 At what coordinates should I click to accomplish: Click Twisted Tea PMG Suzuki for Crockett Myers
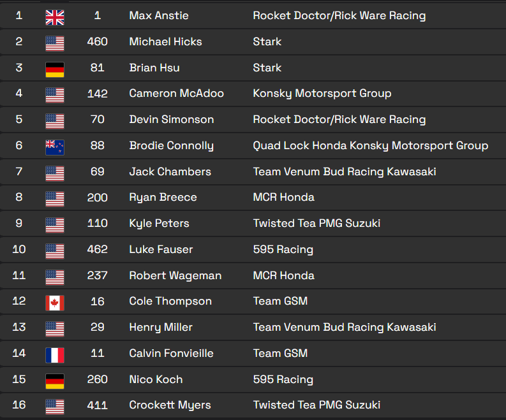(x=316, y=405)
